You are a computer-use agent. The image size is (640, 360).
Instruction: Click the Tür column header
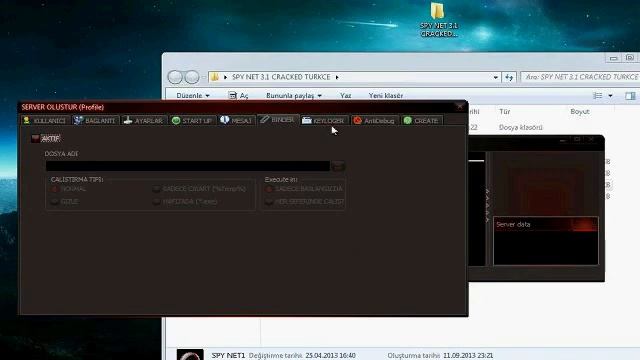point(505,111)
